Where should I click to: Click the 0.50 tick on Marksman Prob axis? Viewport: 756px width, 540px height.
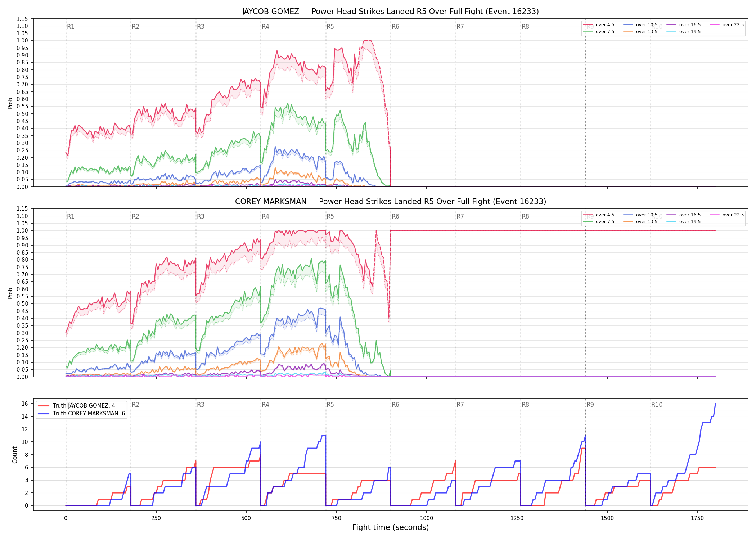point(22,303)
